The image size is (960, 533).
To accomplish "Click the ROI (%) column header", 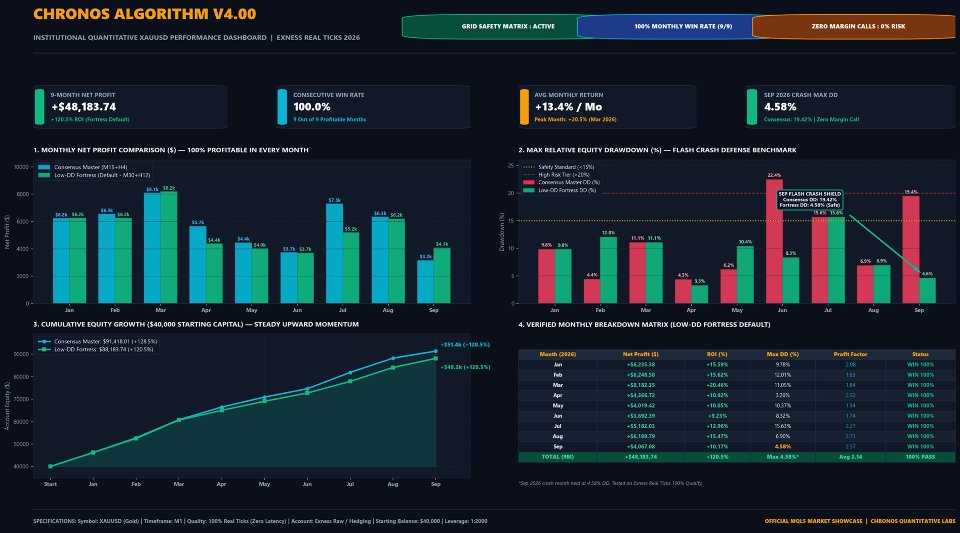I will point(717,354).
